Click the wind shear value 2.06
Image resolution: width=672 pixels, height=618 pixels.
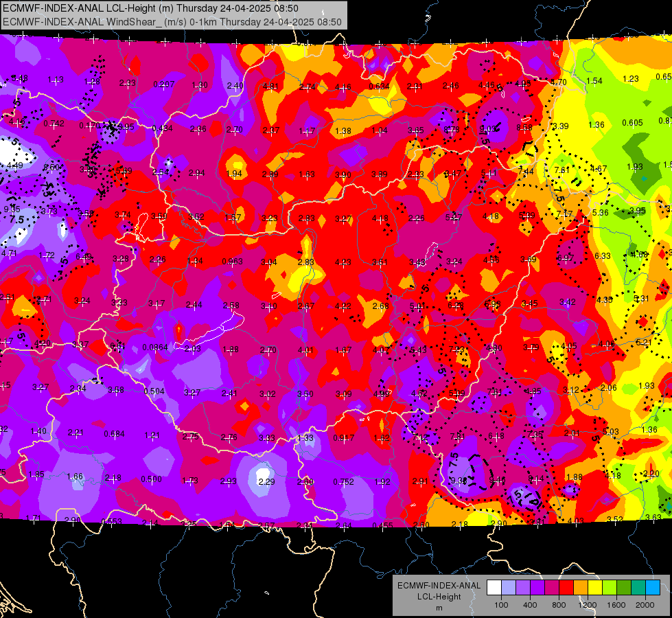(609, 388)
